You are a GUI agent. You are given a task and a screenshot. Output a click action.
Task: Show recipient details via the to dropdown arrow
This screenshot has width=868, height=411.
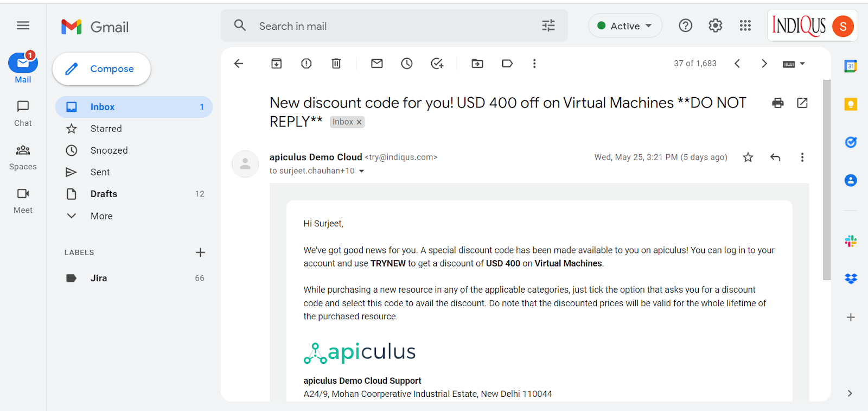pos(362,170)
